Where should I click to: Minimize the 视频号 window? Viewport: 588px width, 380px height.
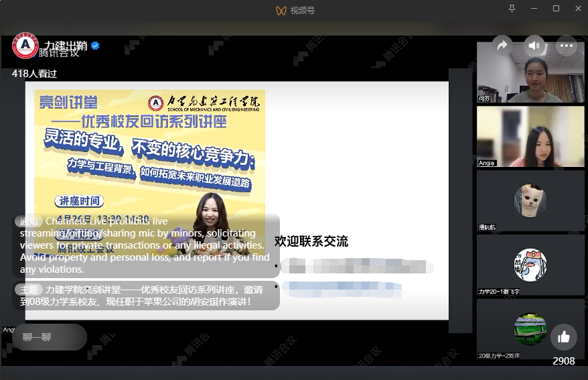click(534, 9)
